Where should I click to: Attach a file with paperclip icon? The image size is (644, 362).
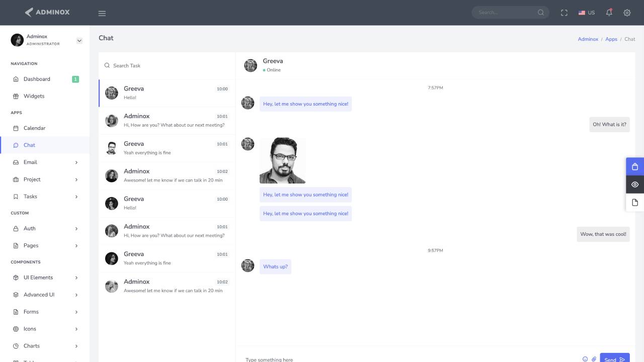point(594,359)
